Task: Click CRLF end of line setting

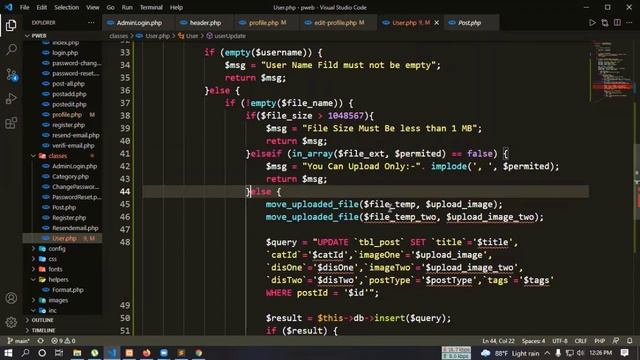Action: tap(580, 341)
